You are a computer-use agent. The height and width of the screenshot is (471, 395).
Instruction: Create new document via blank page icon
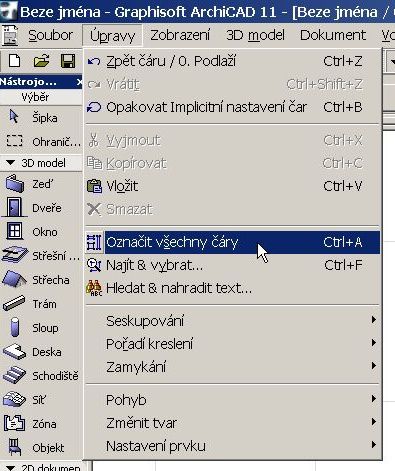(x=15, y=61)
